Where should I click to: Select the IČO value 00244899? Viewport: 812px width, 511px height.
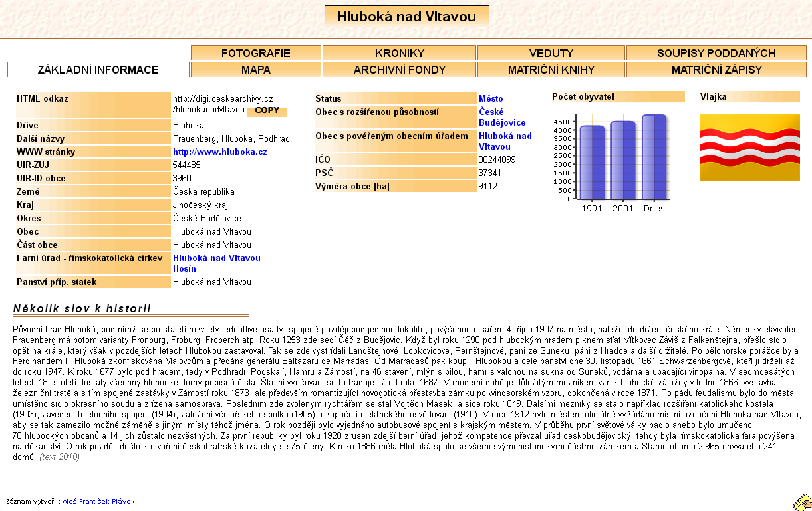click(x=496, y=160)
